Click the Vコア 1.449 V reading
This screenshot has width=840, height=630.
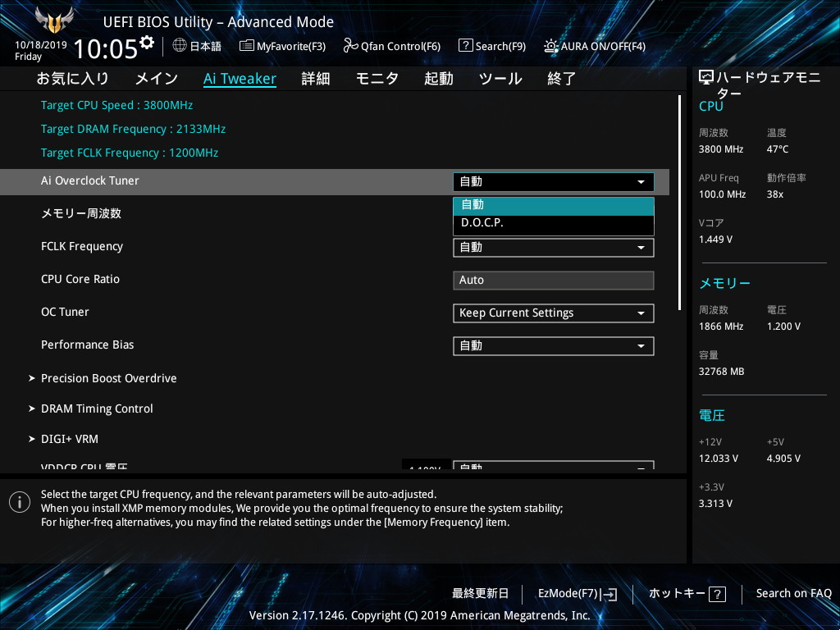coord(715,240)
